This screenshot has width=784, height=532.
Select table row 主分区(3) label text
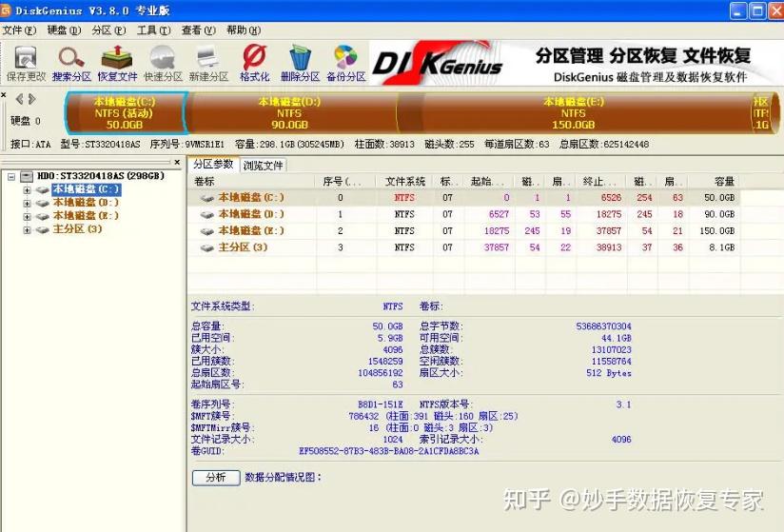pyautogui.click(x=243, y=247)
